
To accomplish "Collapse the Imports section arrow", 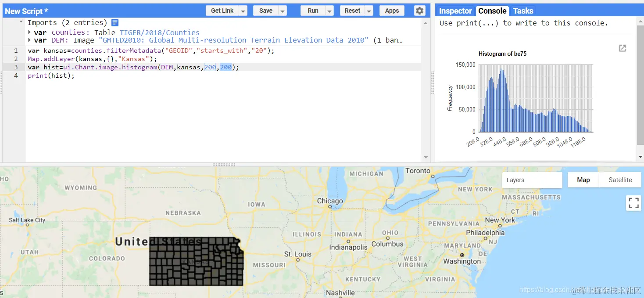I will point(21,22).
